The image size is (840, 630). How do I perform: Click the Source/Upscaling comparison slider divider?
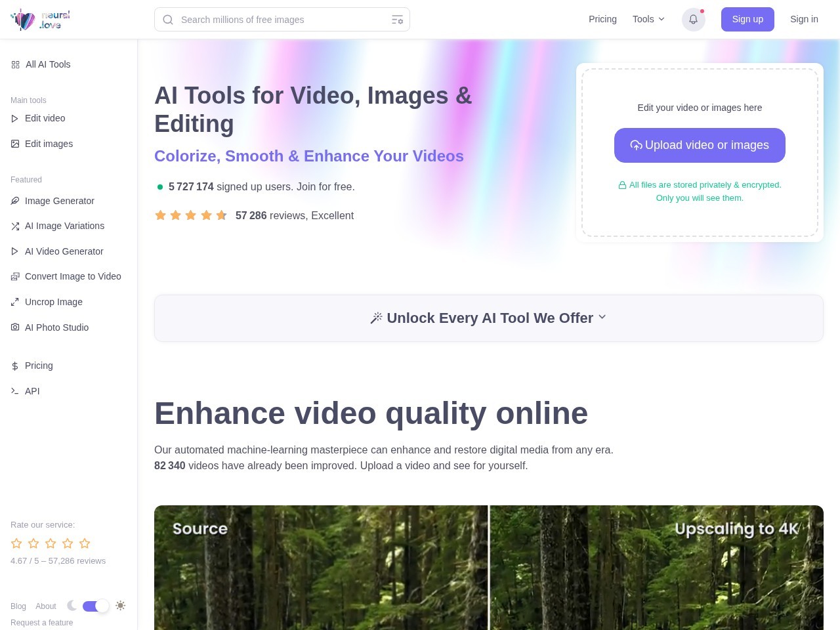coord(489,568)
